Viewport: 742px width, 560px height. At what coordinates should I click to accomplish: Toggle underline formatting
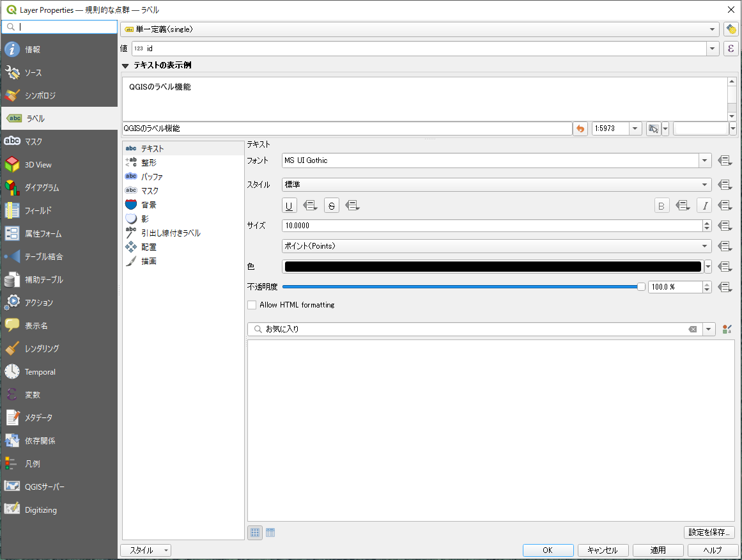point(289,205)
